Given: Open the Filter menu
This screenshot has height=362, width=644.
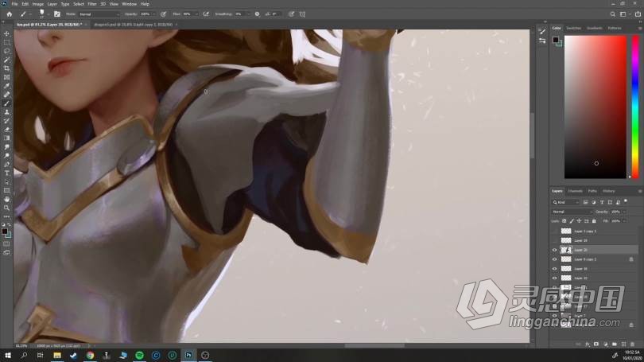Looking at the screenshot, I should point(92,4).
